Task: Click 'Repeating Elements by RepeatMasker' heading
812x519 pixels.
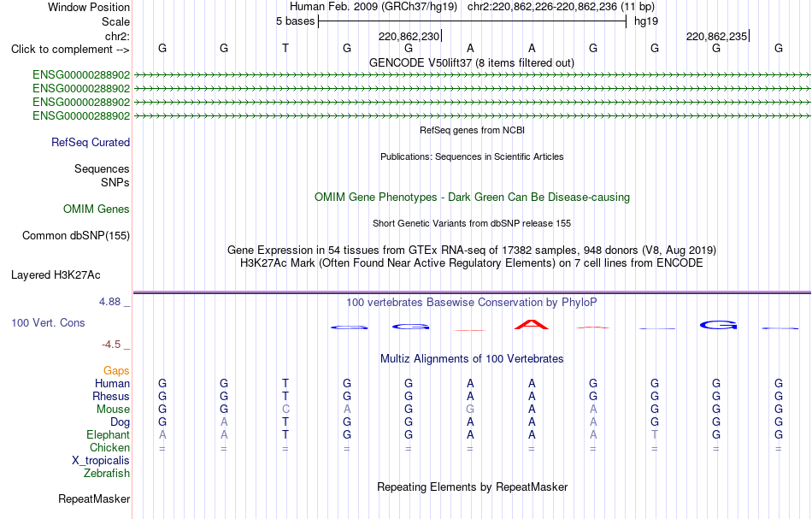Action: pyautogui.click(x=473, y=487)
